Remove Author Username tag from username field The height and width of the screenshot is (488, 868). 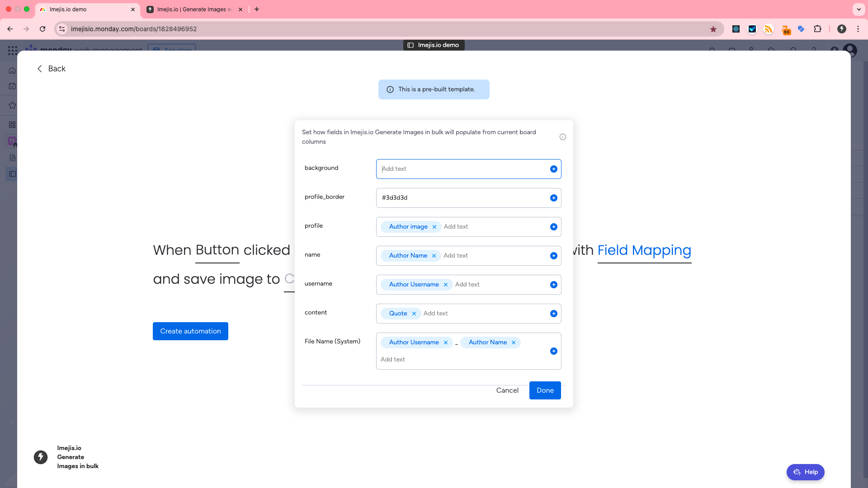tap(446, 285)
